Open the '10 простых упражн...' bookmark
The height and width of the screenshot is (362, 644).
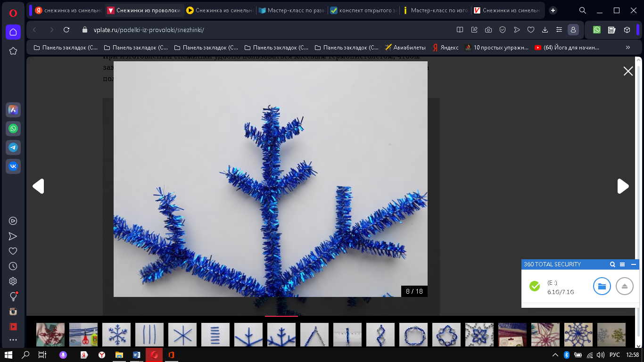click(497, 48)
